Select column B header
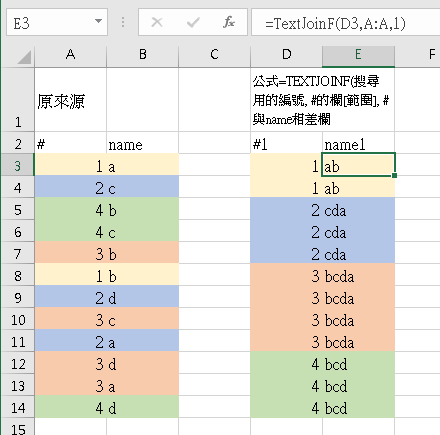 click(x=143, y=54)
